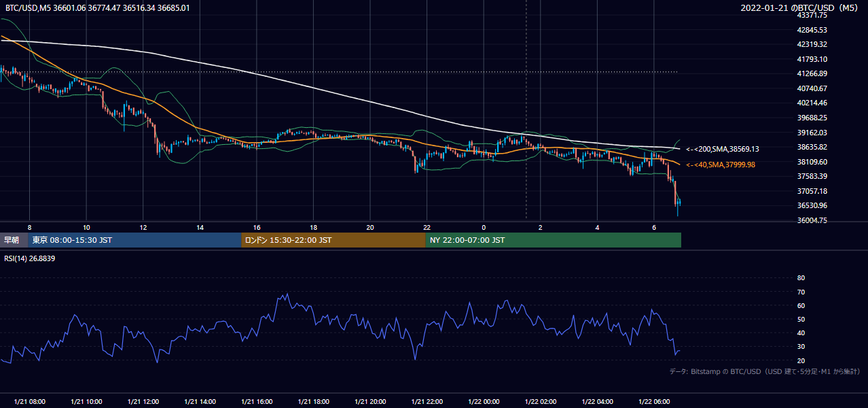The width and height of the screenshot is (868, 408).
Task: Click price axis value 41266.89
Action: point(812,73)
